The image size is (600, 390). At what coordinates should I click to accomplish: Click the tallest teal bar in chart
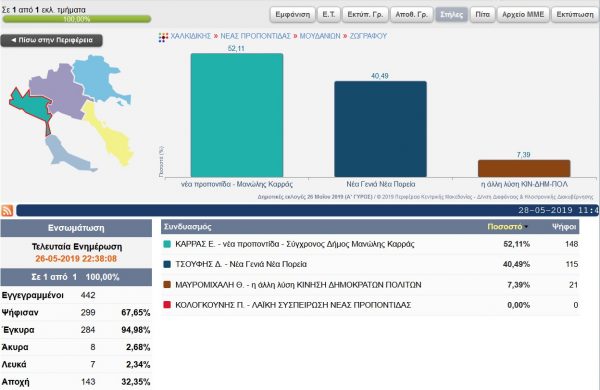coord(237,115)
